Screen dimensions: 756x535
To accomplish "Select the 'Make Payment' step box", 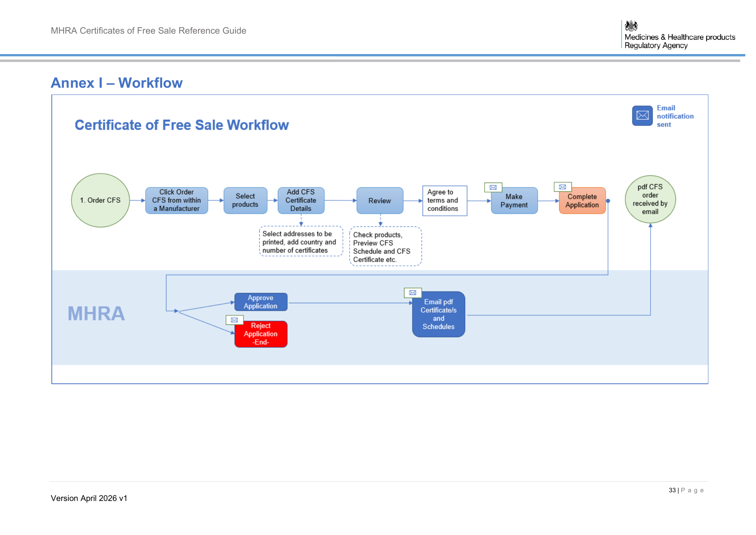I will click(x=514, y=201).
